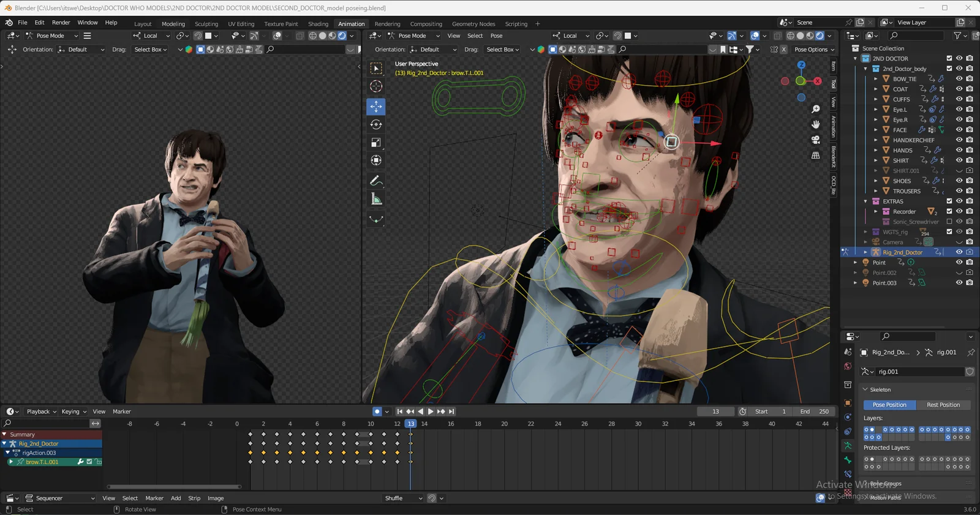The width and height of the screenshot is (980, 515).
Task: Toggle eye visibility of Point light
Action: [x=959, y=263]
